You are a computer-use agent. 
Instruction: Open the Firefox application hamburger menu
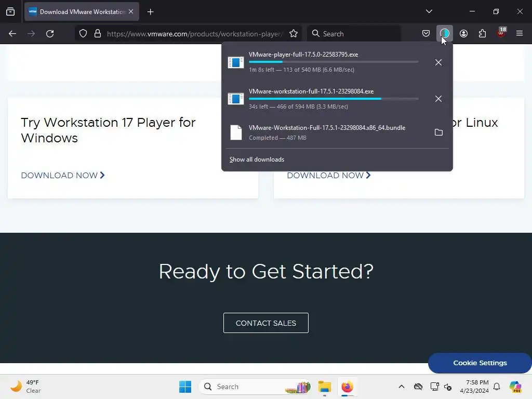tap(520, 33)
